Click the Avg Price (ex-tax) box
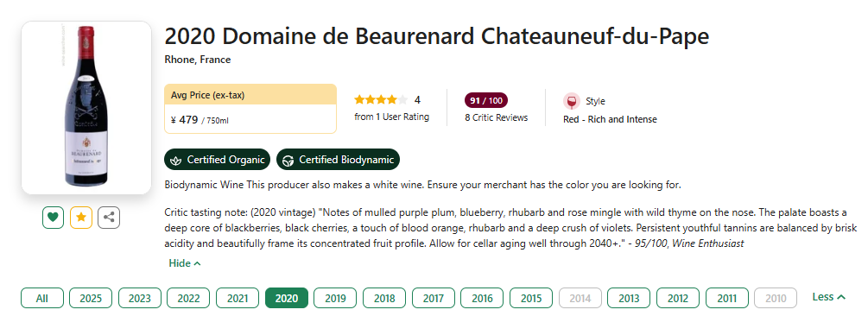 click(x=250, y=109)
